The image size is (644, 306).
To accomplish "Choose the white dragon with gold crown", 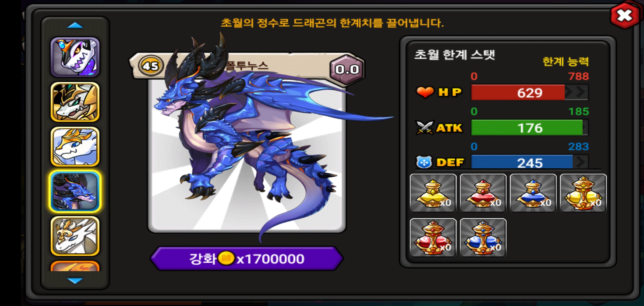I will [x=75, y=146].
